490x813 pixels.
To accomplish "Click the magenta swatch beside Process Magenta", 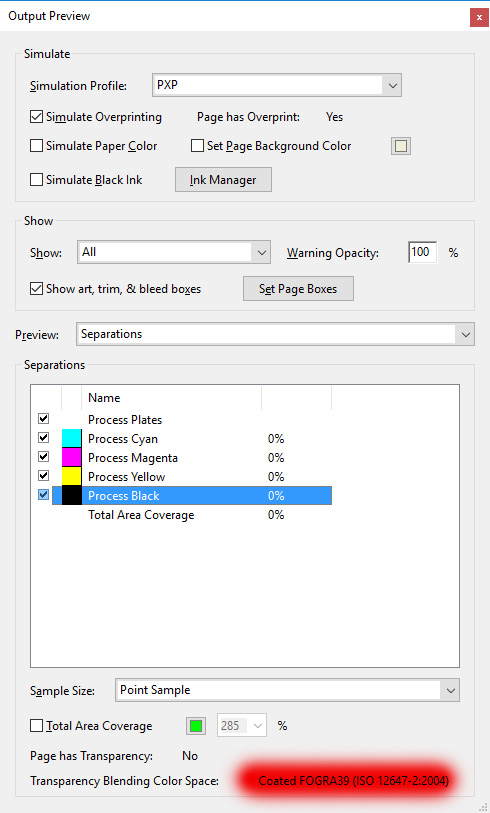I will [72, 457].
